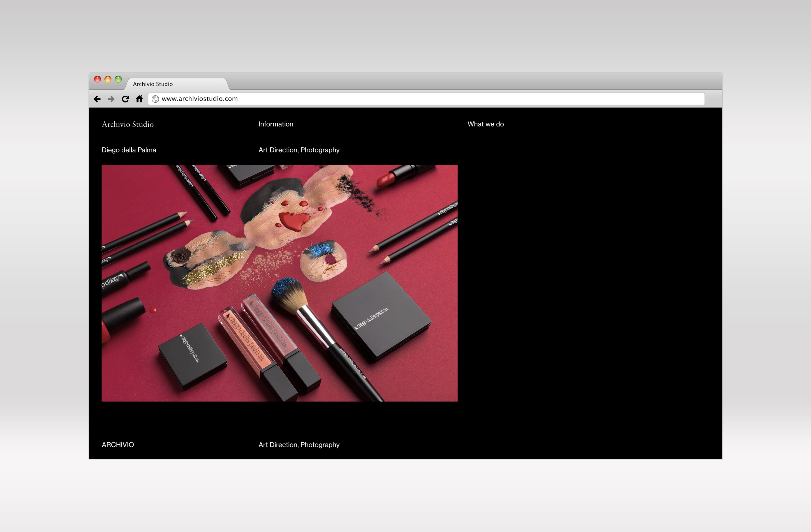
Task: Open the Information menu item
Action: coord(276,124)
